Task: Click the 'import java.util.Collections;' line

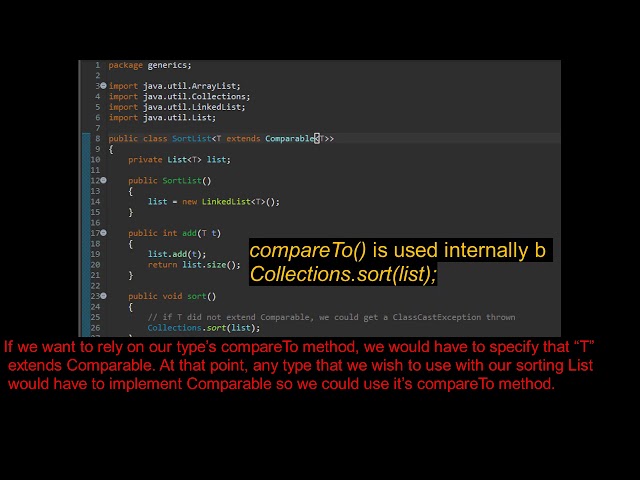Action: [179, 97]
